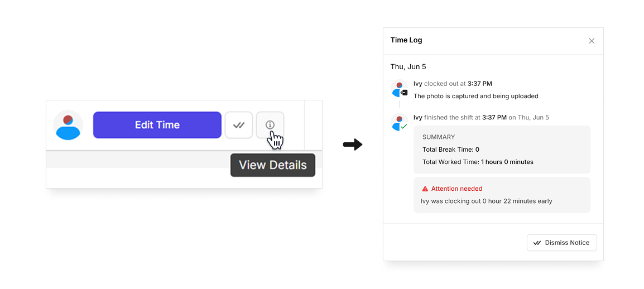The height and width of the screenshot is (289, 644).
Task: Click Ivy's finished shift avatar with checkmark
Action: pyautogui.click(x=399, y=123)
